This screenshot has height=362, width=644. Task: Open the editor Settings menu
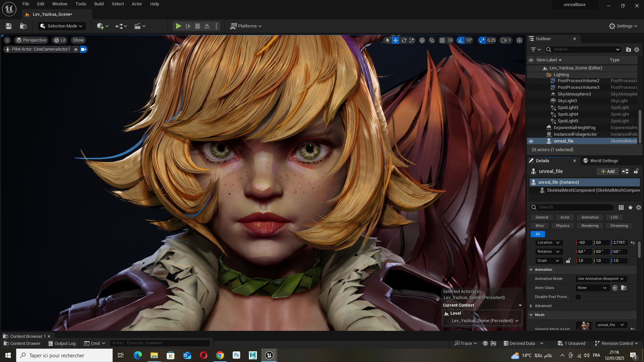623,26
